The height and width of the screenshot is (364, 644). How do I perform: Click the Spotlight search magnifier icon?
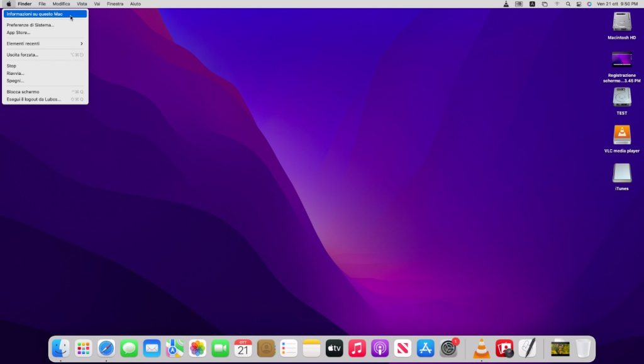[x=568, y=4]
